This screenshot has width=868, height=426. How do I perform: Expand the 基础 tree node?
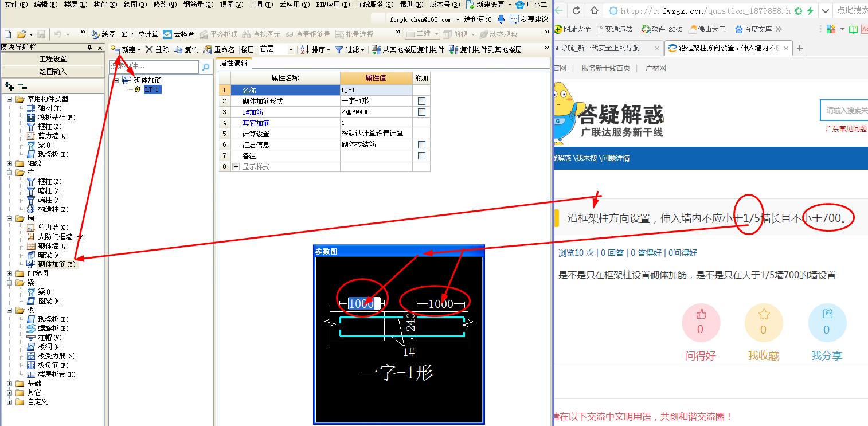coord(10,384)
